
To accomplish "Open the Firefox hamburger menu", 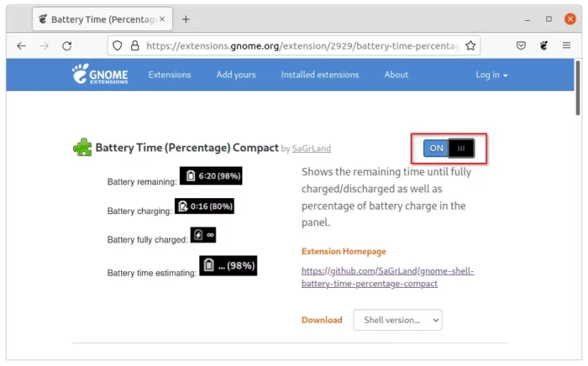I will (566, 45).
